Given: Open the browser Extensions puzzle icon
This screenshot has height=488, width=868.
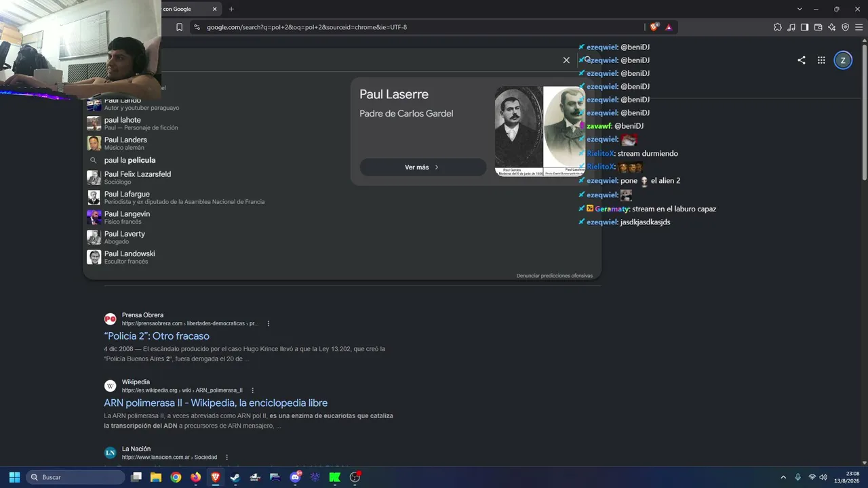Looking at the screenshot, I should pos(778,27).
